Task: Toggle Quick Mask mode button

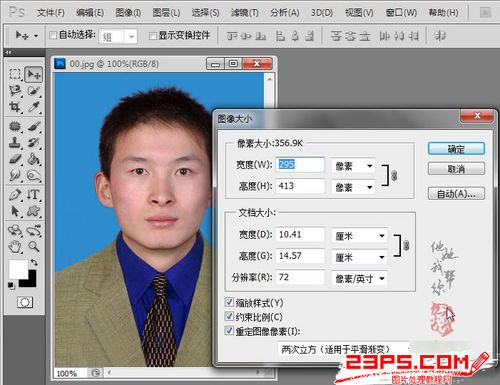Action: point(25,302)
